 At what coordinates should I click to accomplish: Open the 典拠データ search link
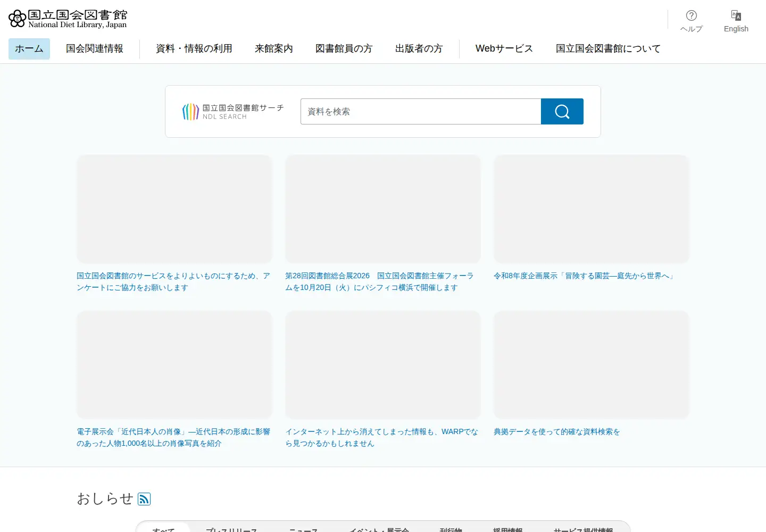(557, 431)
